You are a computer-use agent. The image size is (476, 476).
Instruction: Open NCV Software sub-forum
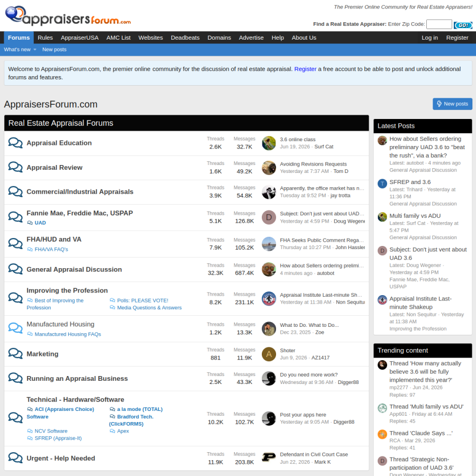[51, 431]
